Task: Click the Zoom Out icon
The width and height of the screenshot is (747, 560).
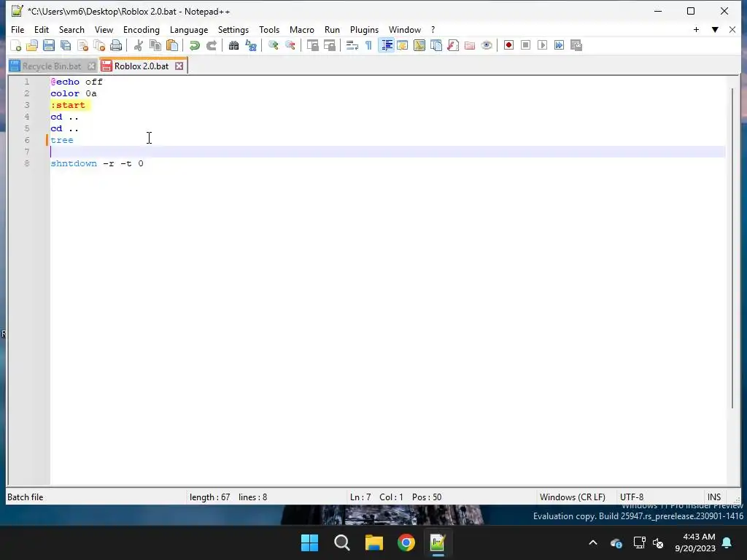Action: (x=290, y=45)
